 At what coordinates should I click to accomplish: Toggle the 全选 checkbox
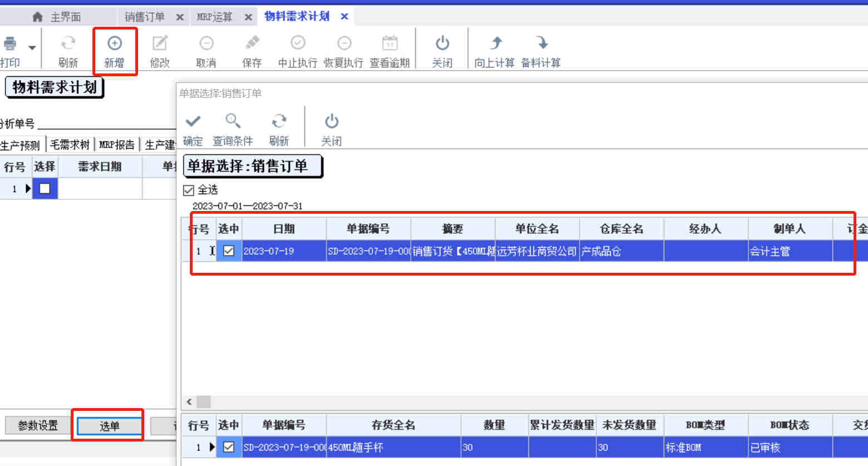189,190
